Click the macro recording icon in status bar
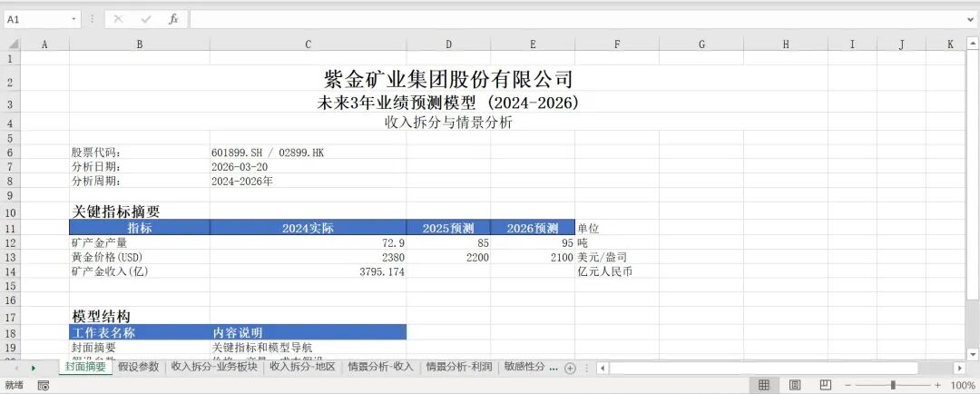 pyautogui.click(x=44, y=385)
